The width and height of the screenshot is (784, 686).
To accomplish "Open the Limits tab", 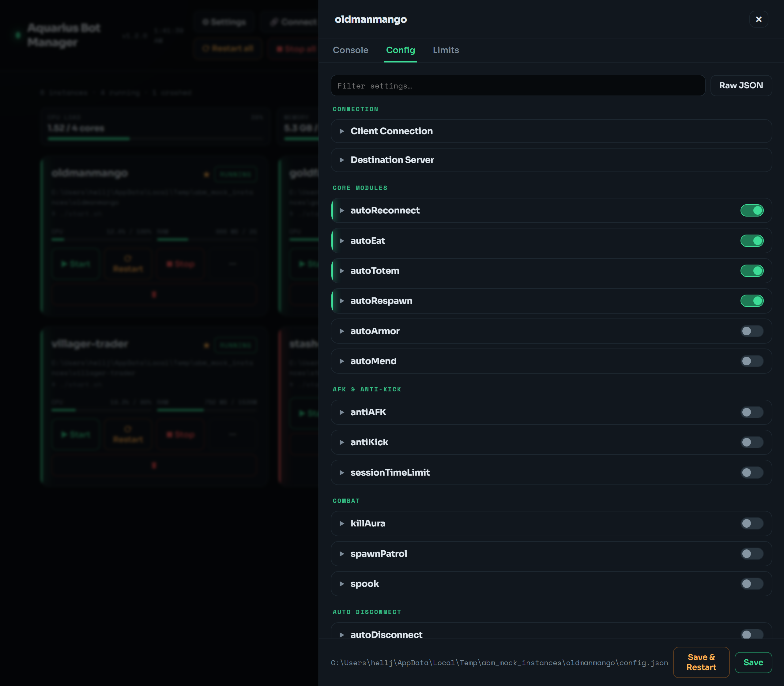I will tap(446, 50).
